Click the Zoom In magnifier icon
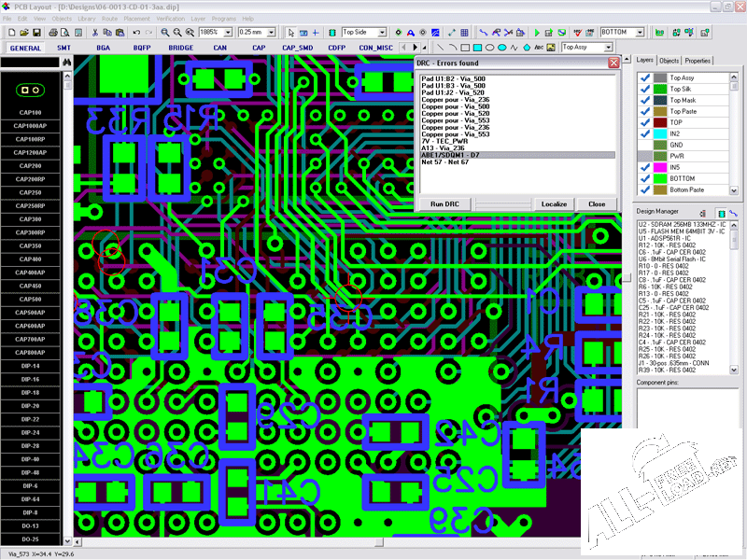Viewport: 747px width, 560px height. pos(164,32)
